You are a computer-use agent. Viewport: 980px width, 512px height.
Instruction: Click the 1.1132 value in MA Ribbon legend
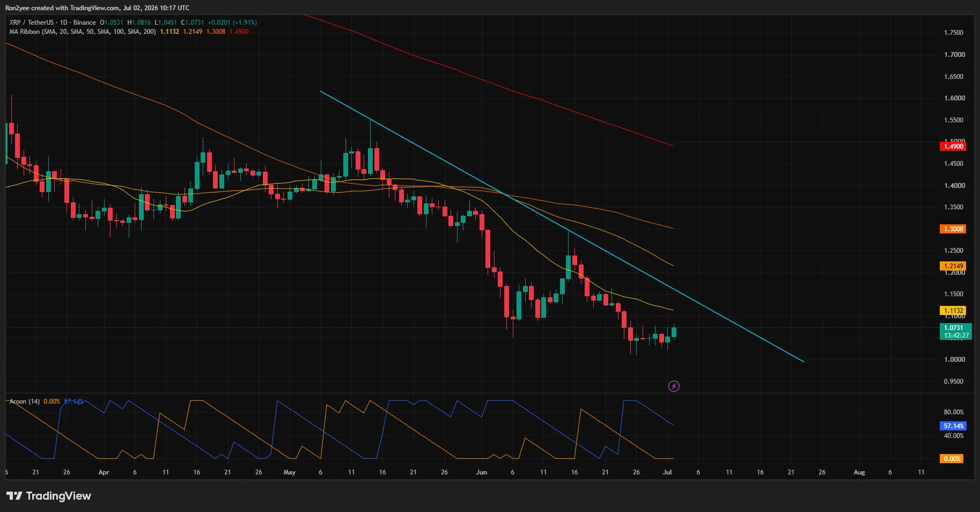[170, 32]
